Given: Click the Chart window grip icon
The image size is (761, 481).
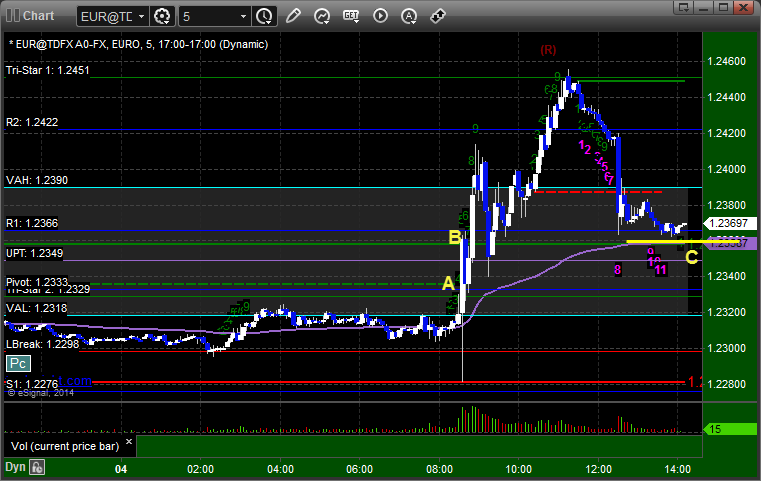Looking at the screenshot, I should 12,16.
